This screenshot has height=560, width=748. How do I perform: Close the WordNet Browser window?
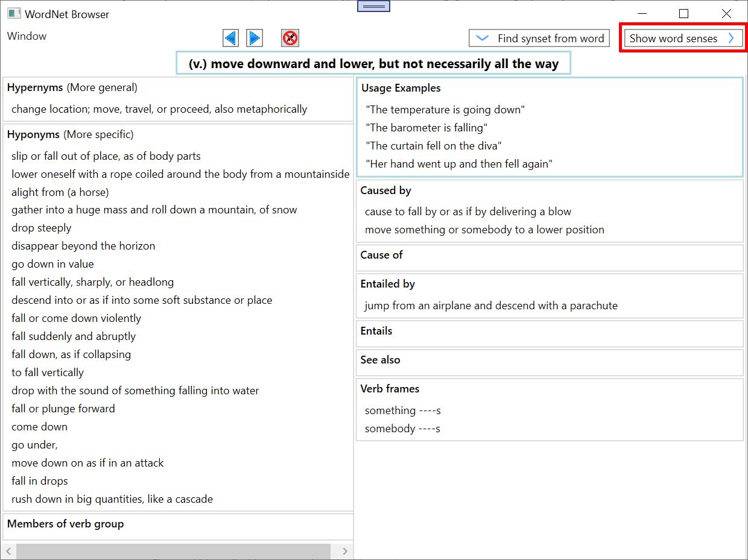click(x=726, y=13)
